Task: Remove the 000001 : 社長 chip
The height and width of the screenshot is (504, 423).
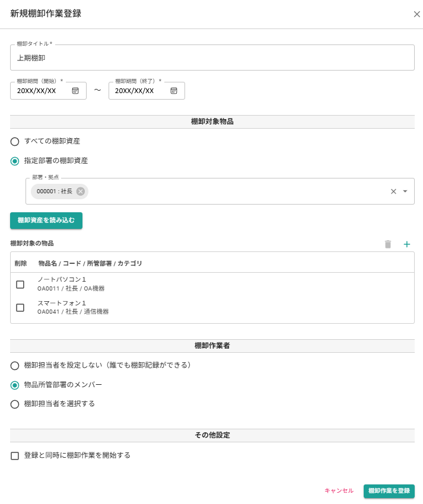Action: (x=81, y=192)
